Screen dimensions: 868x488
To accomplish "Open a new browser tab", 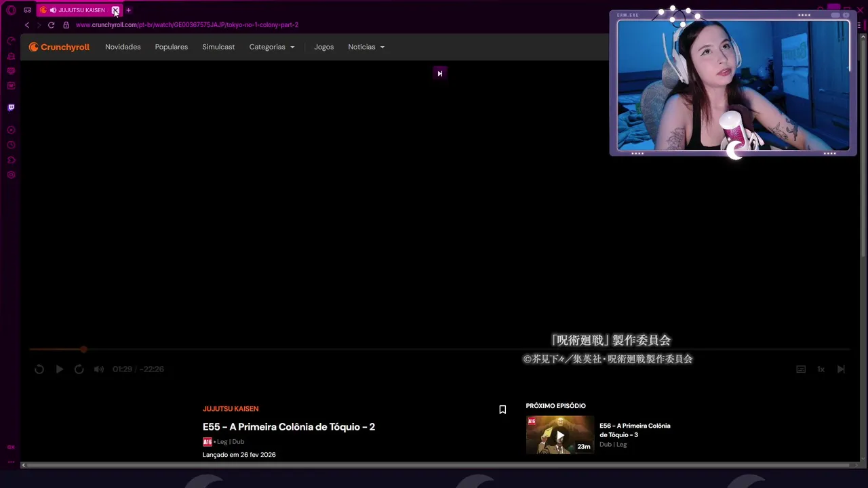I will point(128,10).
